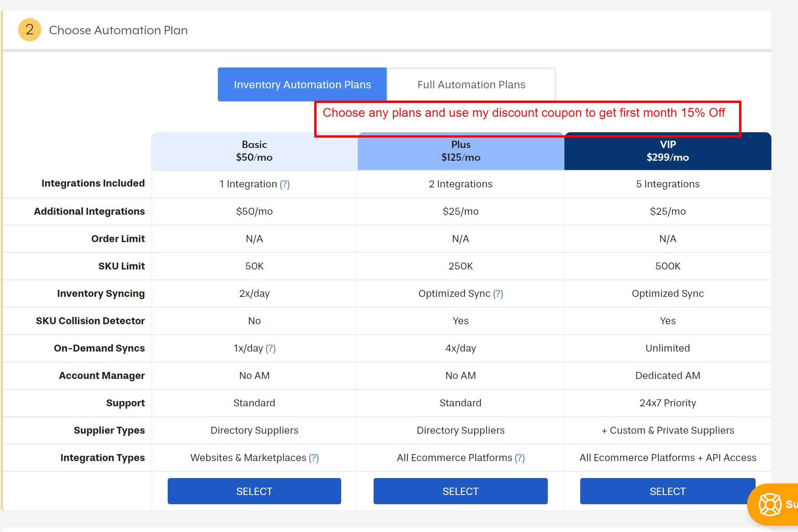This screenshot has width=798, height=532.
Task: Click the help icon next to '1x/day' syncs
Action: point(271,348)
